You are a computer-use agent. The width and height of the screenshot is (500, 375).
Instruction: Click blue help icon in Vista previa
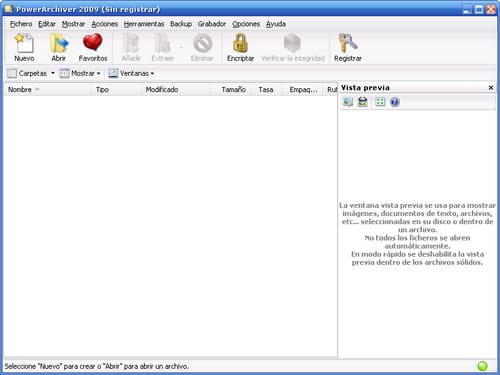click(x=395, y=102)
